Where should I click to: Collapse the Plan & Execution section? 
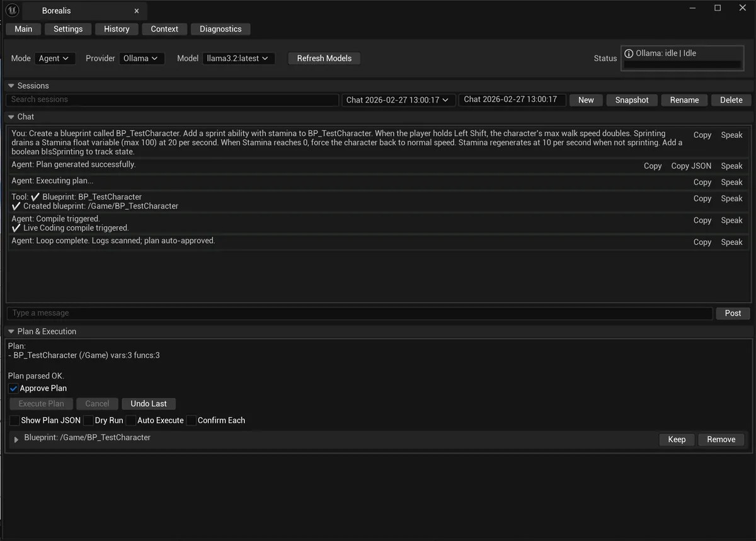11,331
